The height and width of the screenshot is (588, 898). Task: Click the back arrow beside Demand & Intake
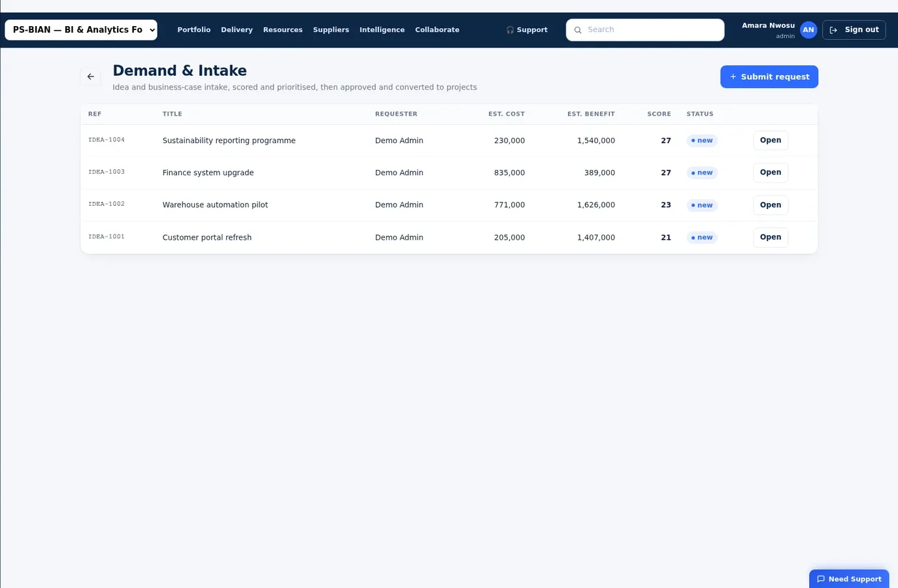coord(91,76)
